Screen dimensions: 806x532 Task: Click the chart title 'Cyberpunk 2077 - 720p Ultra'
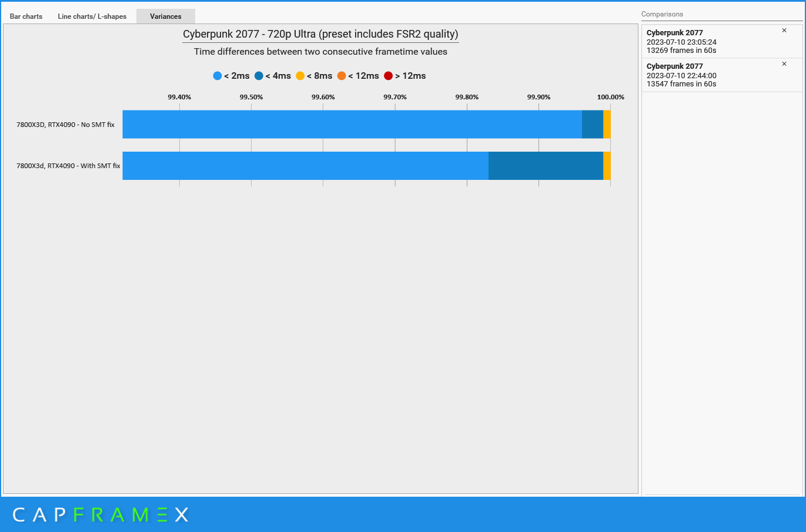pos(320,34)
